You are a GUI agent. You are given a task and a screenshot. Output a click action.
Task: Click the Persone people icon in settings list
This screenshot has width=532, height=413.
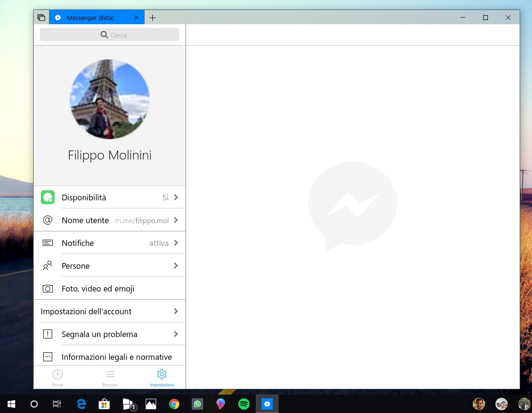click(x=47, y=265)
